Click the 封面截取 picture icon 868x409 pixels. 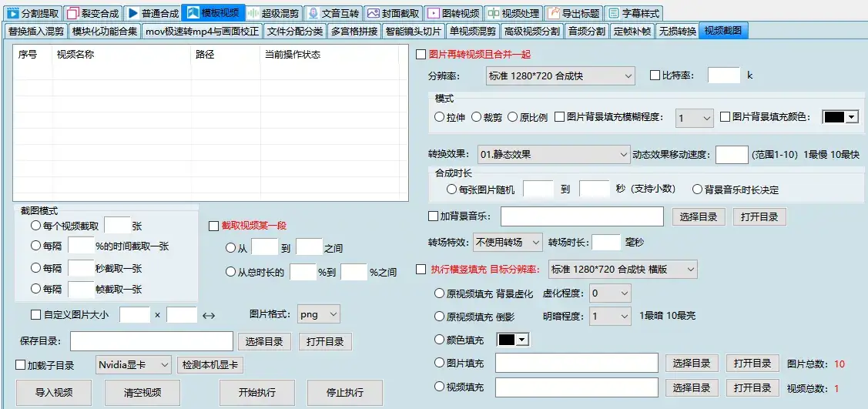click(x=373, y=13)
